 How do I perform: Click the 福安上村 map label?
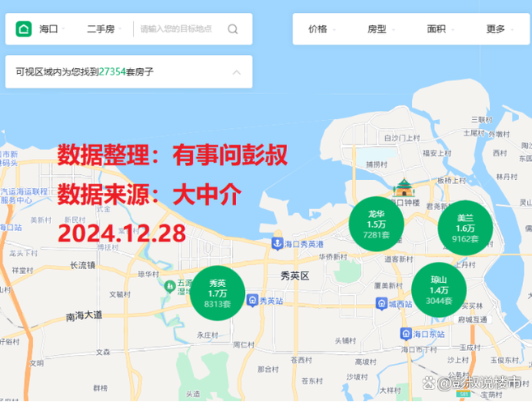coord(437,153)
